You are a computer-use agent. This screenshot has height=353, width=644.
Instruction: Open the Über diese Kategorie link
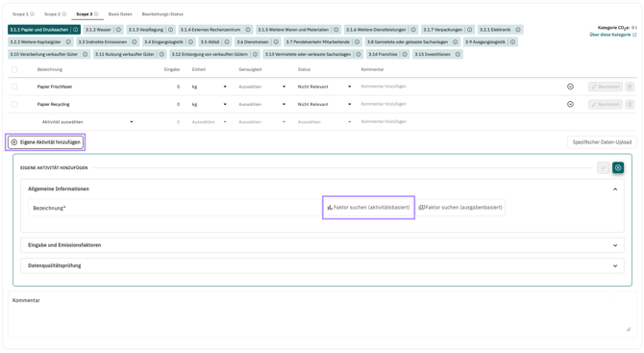pyautogui.click(x=613, y=35)
